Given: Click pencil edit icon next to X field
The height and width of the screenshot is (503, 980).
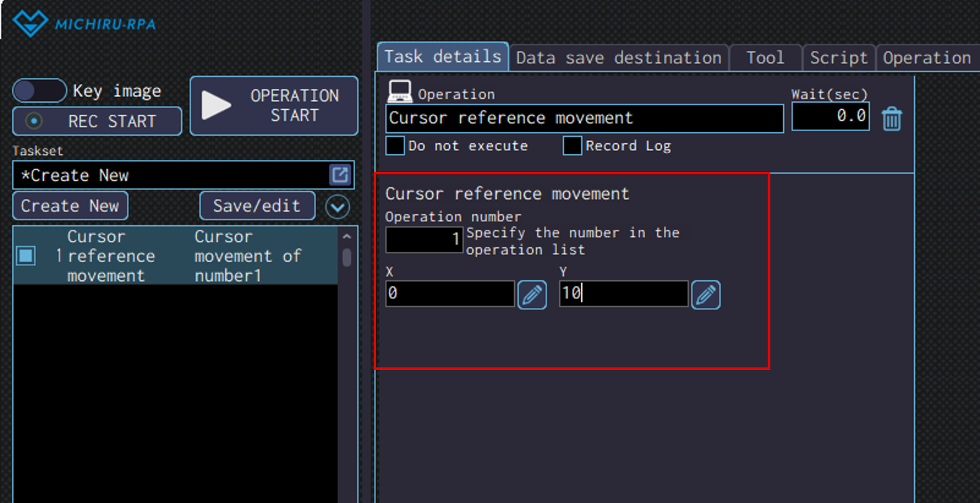Looking at the screenshot, I should pyautogui.click(x=532, y=295).
